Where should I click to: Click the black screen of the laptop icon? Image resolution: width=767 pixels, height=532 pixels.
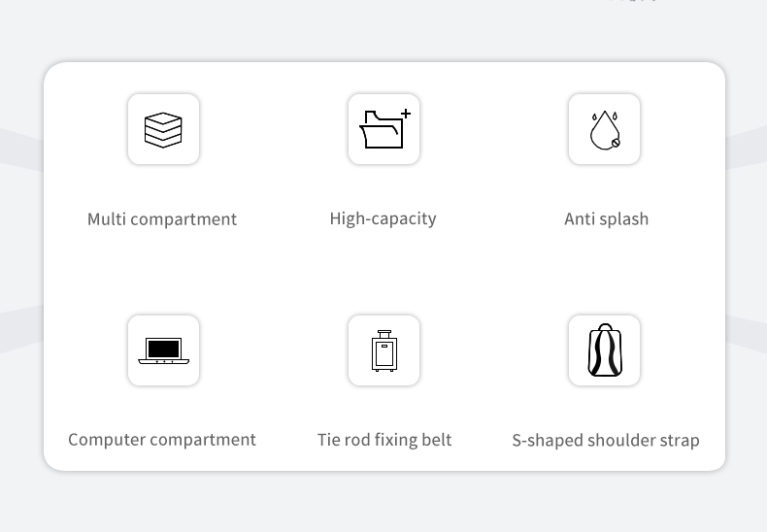(x=164, y=349)
